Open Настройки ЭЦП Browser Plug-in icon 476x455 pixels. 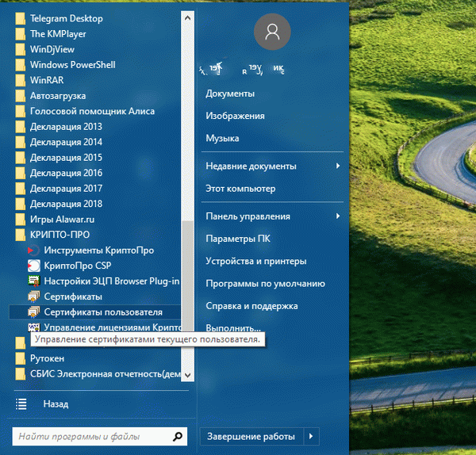point(33,281)
